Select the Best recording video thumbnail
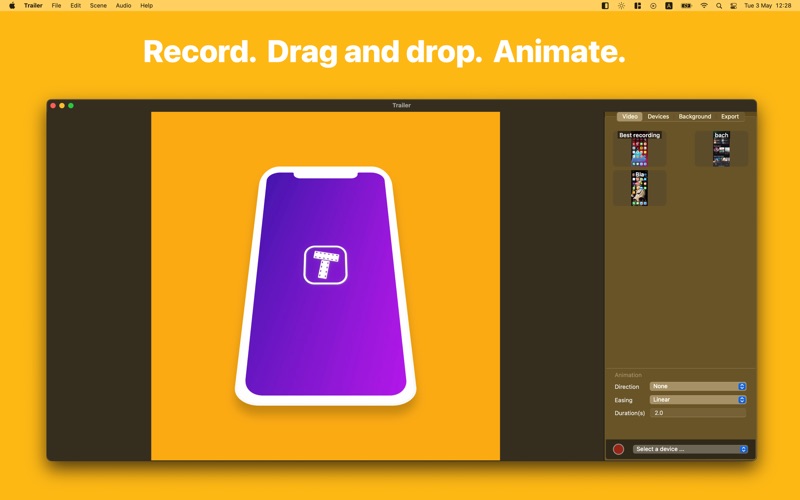 (x=639, y=148)
